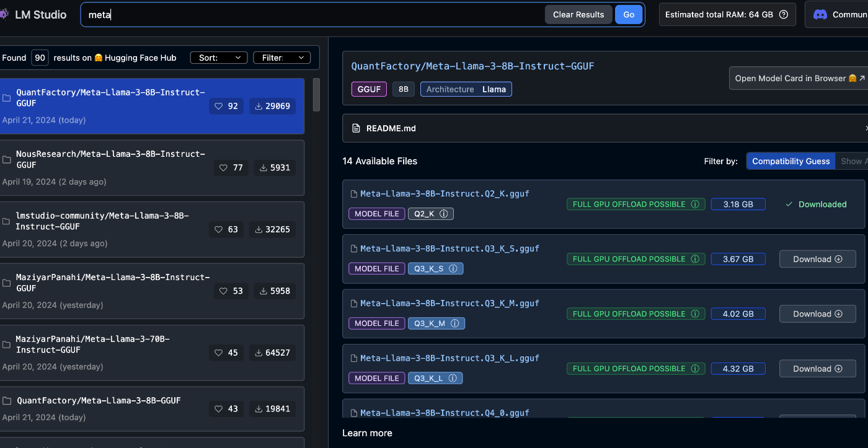This screenshot has height=448, width=868.
Task: Click the Downloaded status for Q2_K
Action: 816,204
